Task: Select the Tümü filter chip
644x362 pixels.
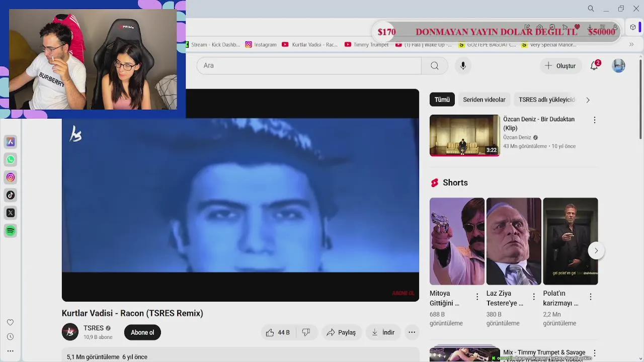Action: coord(442,100)
